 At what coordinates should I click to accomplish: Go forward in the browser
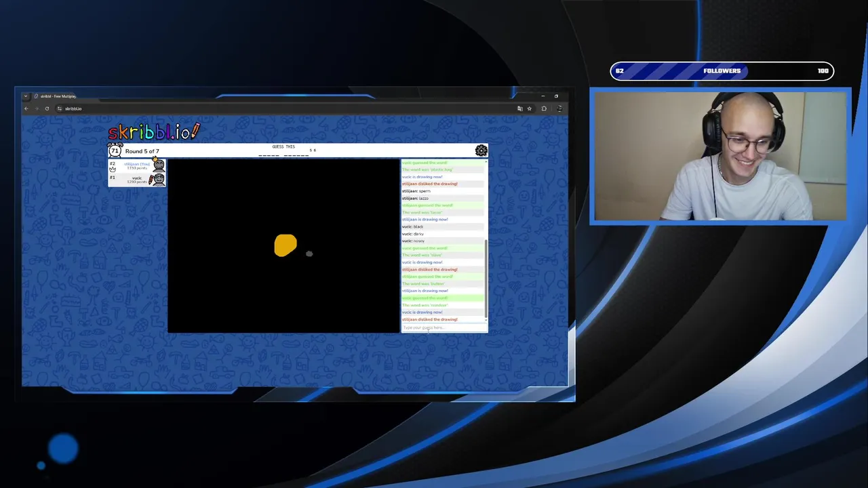tap(37, 108)
